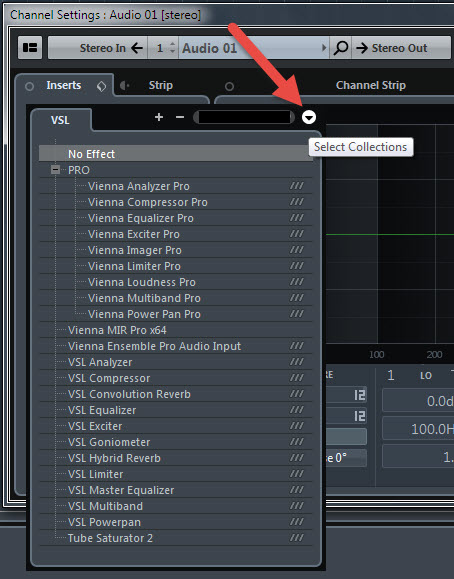Screen dimensions: 454x579
Task: Choose VSL Limiter
Action: tap(176, 474)
